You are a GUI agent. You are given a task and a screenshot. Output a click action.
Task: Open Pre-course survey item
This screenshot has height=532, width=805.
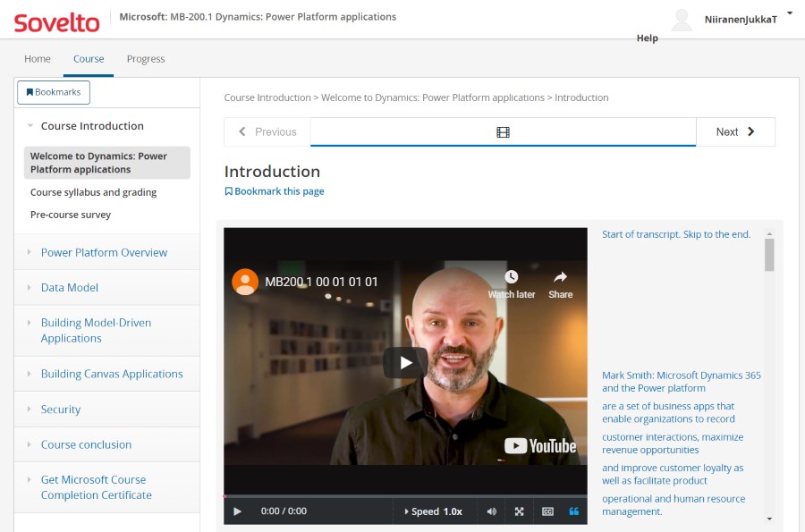71,215
